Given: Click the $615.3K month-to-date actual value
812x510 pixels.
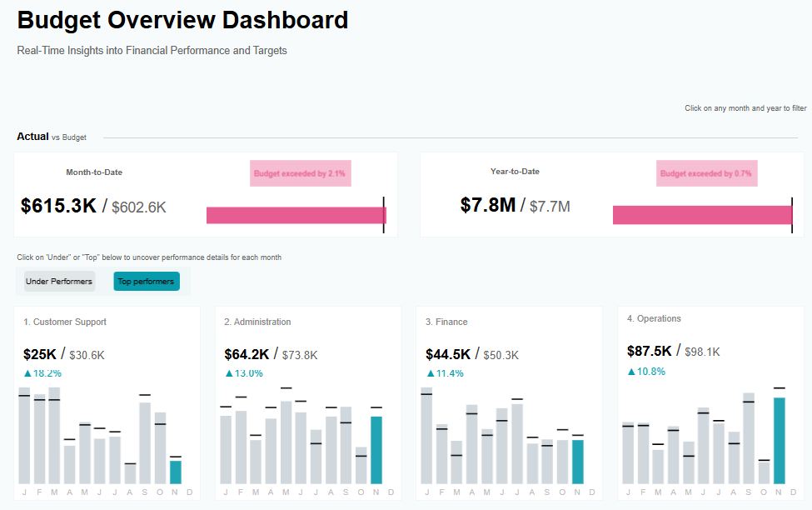Looking at the screenshot, I should (58, 206).
